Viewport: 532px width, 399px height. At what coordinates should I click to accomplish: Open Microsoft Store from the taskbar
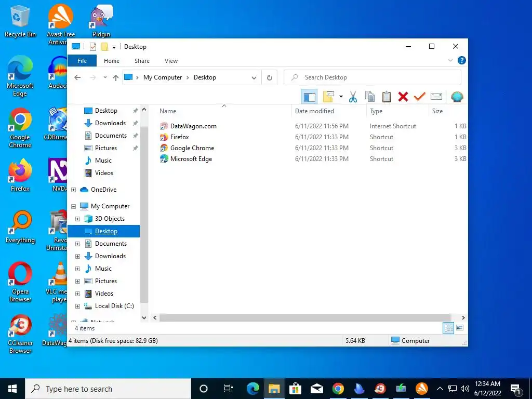[295, 389]
